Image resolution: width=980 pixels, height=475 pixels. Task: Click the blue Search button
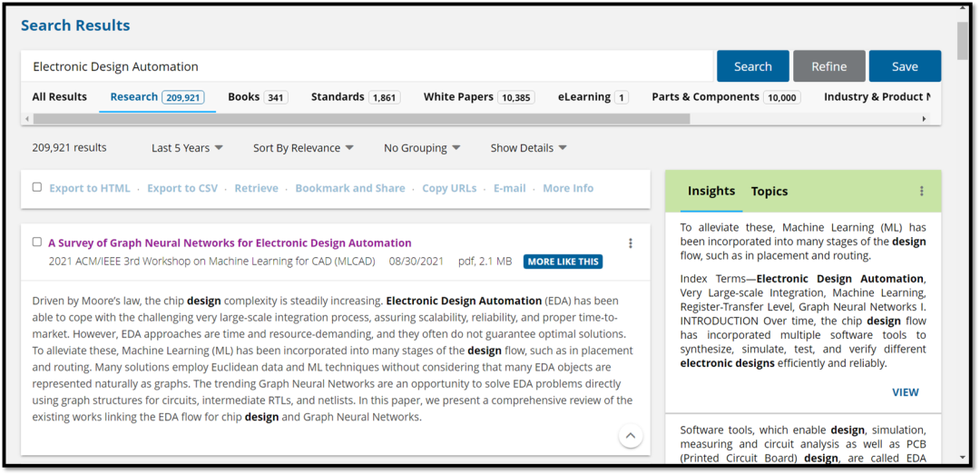(752, 66)
